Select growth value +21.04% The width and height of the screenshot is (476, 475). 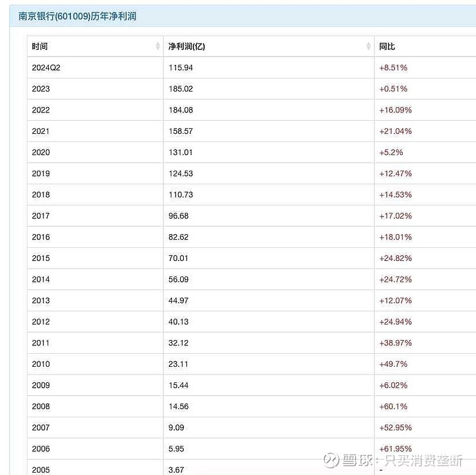point(395,131)
